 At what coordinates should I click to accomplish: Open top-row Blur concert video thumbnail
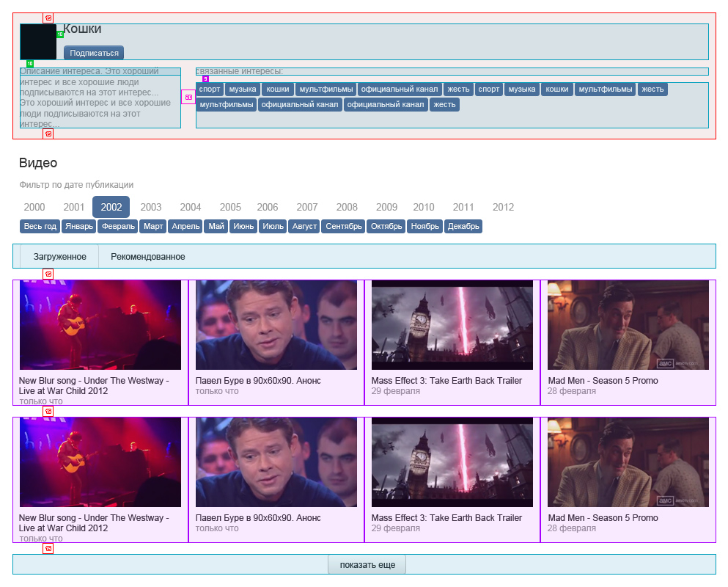100,325
